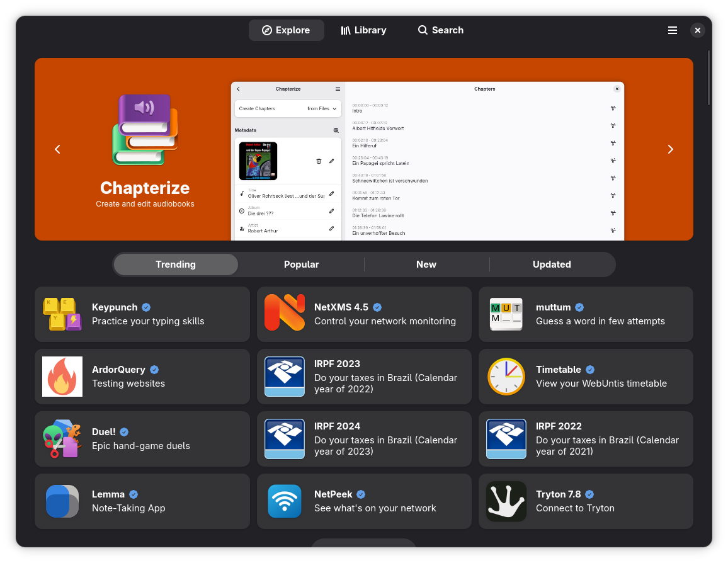Viewport: 728px width, 563px height.
Task: Click the NetPeek wifi icon
Action: (x=285, y=501)
